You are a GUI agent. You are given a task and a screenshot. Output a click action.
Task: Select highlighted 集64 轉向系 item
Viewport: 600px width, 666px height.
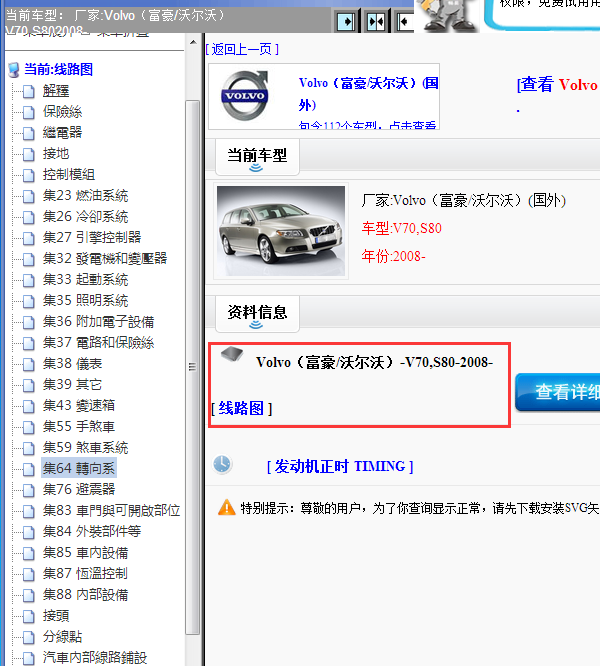(x=79, y=468)
